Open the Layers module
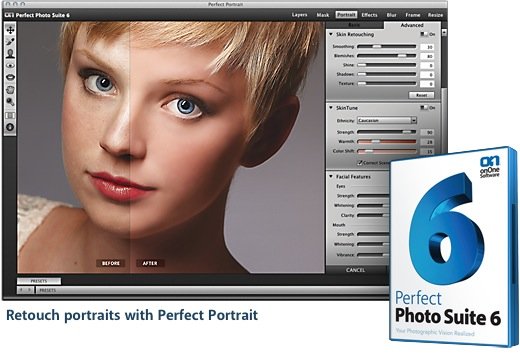The image size is (520, 360). pos(299,15)
